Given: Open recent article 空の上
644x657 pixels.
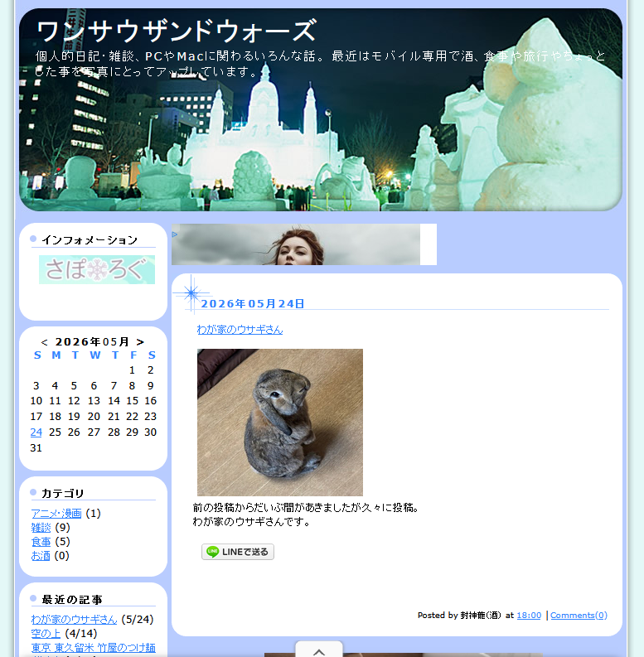Looking at the screenshot, I should click(46, 634).
